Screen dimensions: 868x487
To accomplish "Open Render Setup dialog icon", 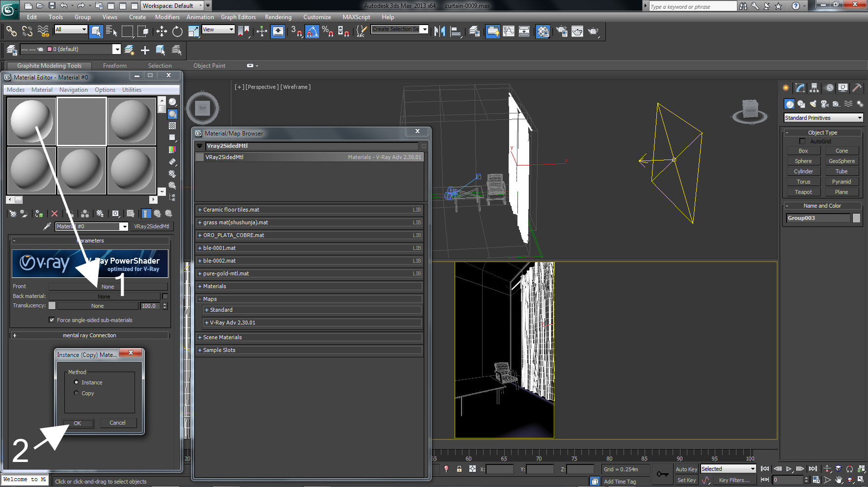I will (562, 31).
